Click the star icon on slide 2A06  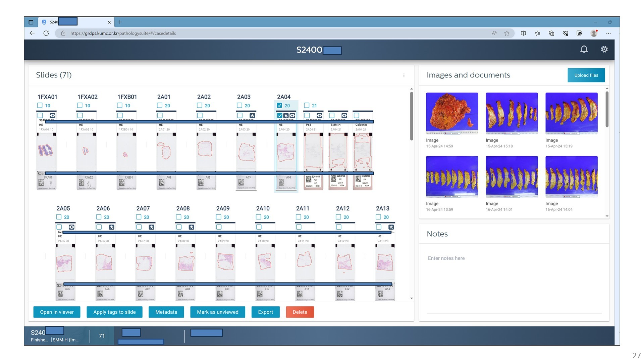(111, 227)
